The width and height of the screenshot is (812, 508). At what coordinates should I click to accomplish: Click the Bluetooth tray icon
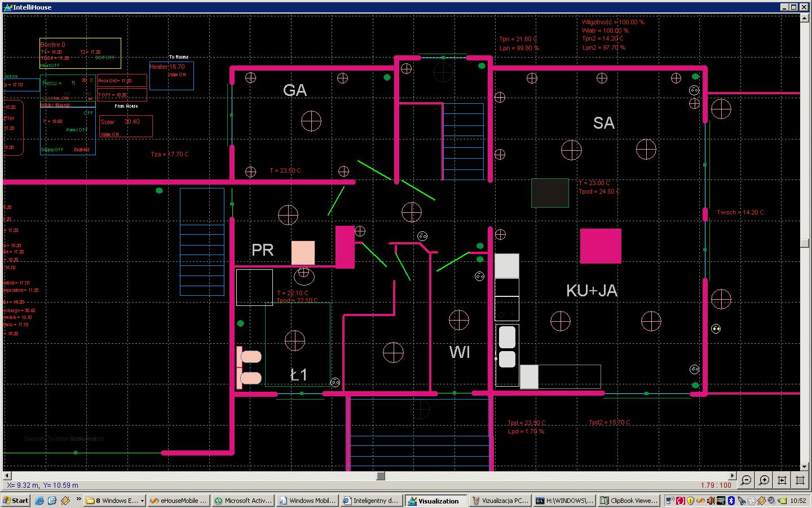coord(731,501)
